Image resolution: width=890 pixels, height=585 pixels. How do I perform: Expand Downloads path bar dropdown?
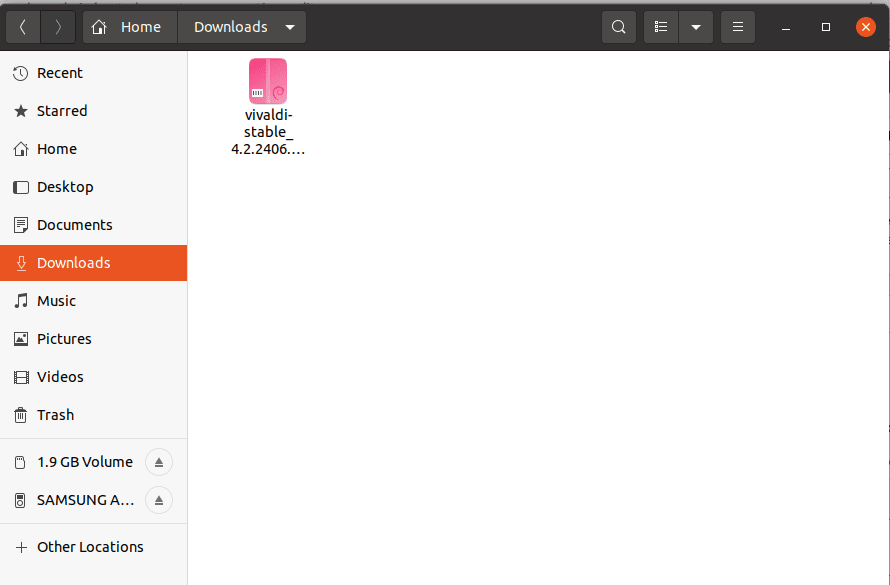pos(290,27)
